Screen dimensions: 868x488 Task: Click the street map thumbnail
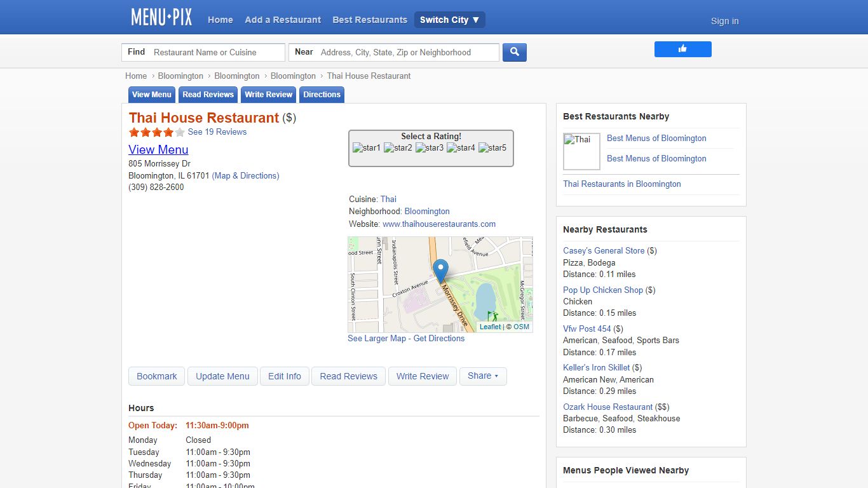[x=440, y=285]
